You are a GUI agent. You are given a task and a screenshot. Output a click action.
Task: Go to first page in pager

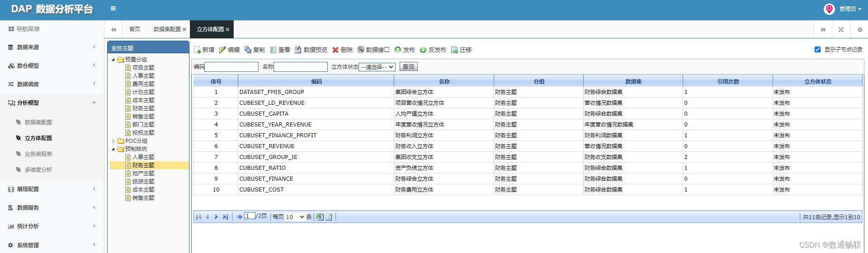[198, 217]
